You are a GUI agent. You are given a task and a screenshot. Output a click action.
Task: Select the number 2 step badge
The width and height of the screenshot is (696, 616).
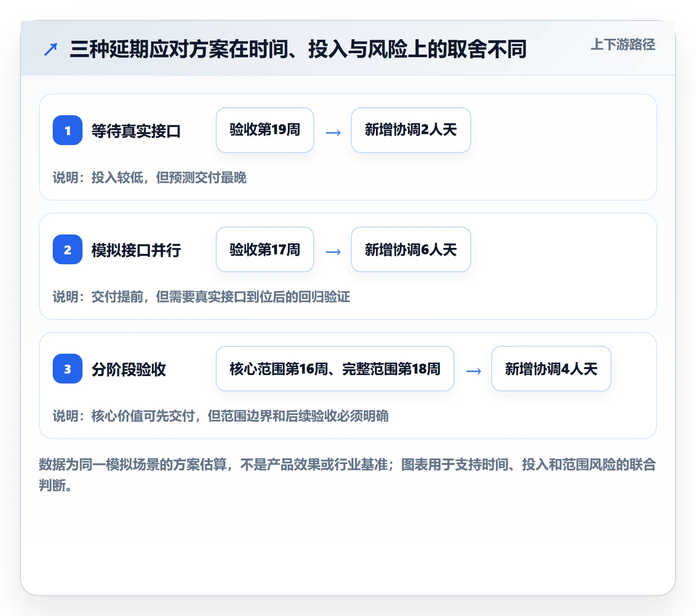68,249
